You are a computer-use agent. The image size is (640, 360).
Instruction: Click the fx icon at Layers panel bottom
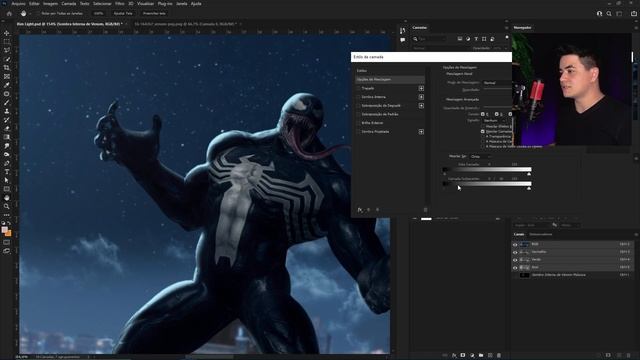[x=454, y=356]
